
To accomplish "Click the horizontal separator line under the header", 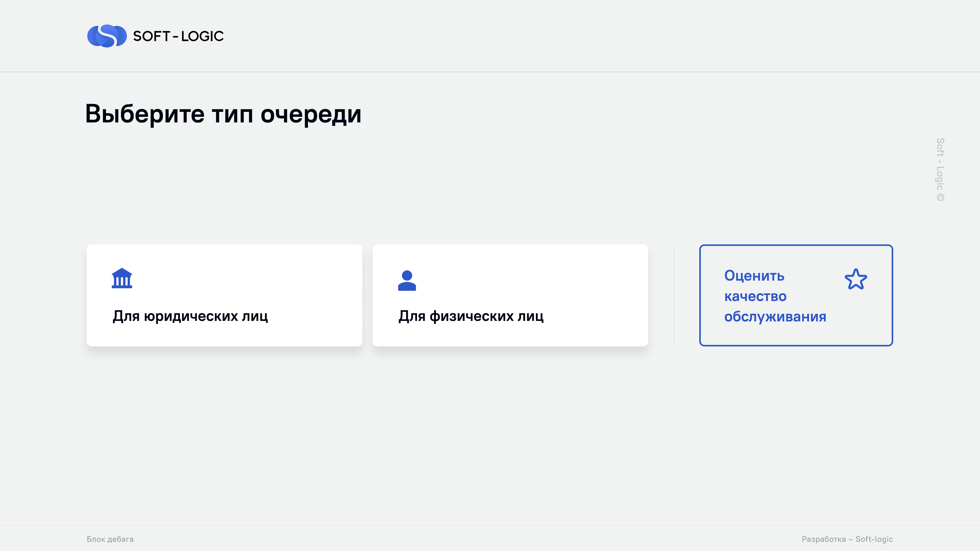I will coord(490,71).
